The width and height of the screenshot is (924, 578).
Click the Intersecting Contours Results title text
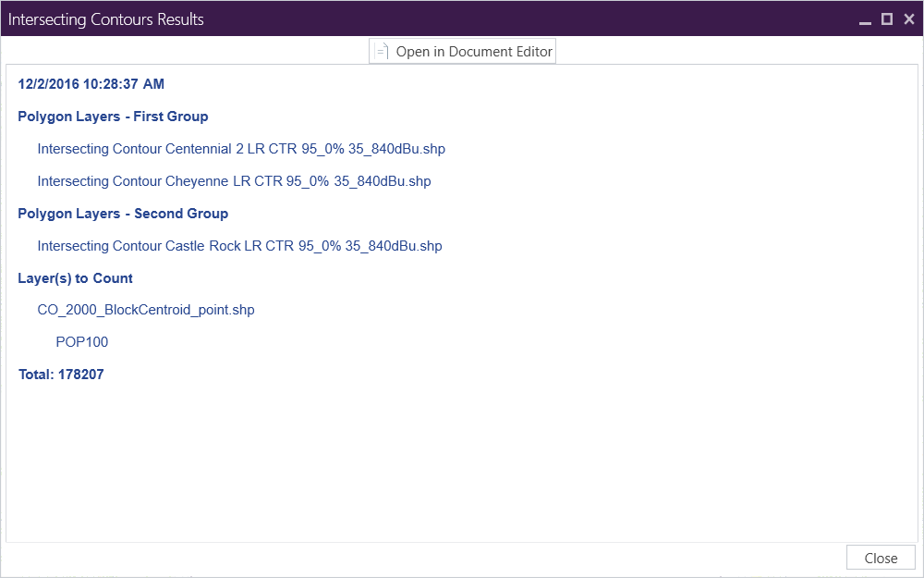pyautogui.click(x=106, y=19)
